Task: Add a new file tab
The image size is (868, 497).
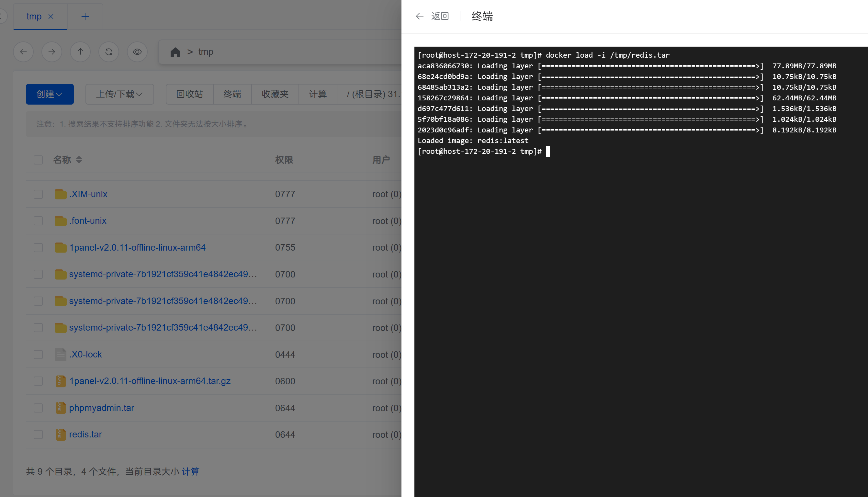Action: 85,17
